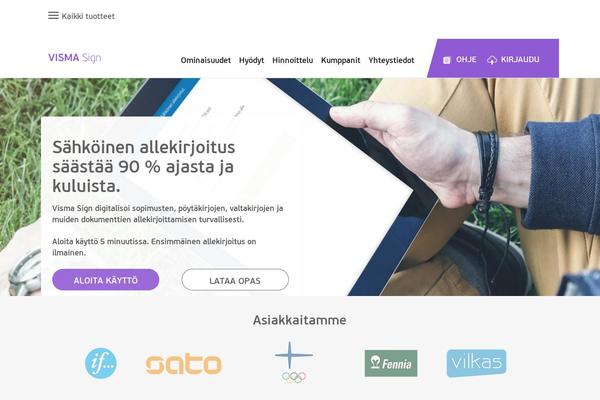
Task: Click the Vilkas logo
Action: pos(476,363)
